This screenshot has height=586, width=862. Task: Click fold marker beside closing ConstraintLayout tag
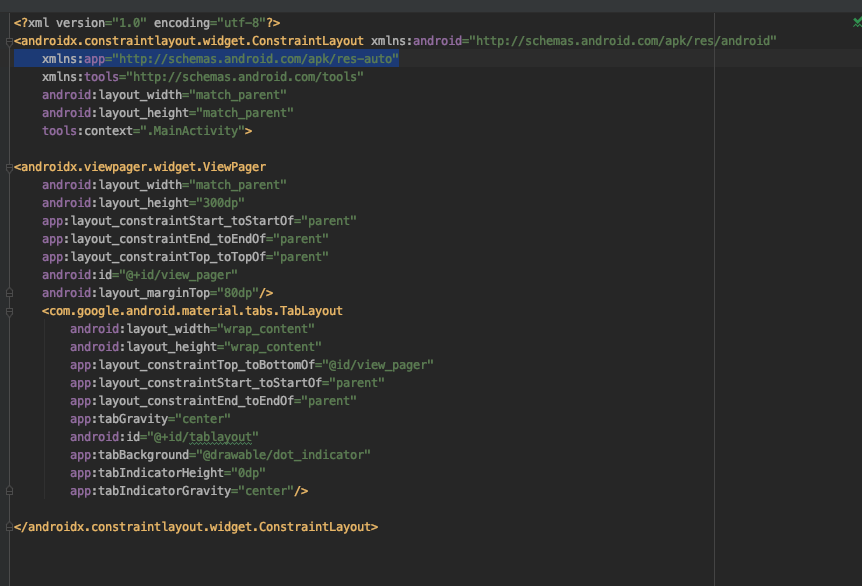(9, 527)
